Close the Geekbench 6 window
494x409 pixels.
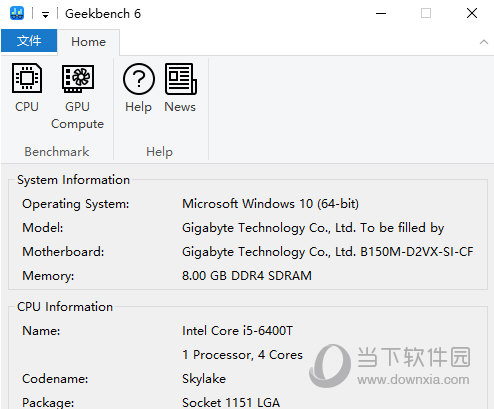472,13
